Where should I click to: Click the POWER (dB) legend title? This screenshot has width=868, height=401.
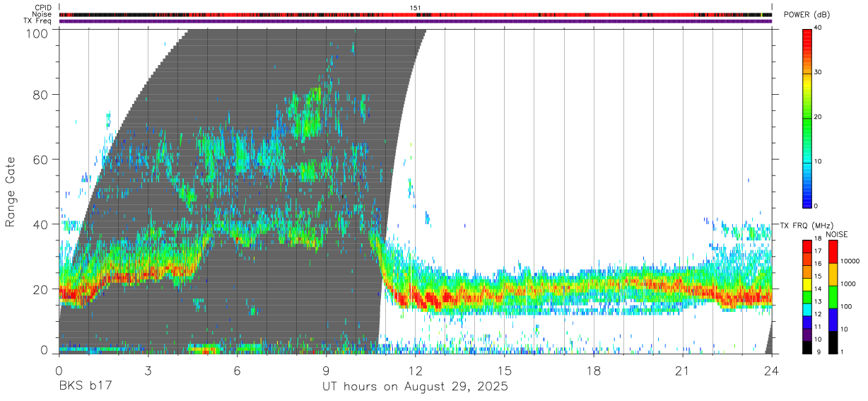coord(807,15)
